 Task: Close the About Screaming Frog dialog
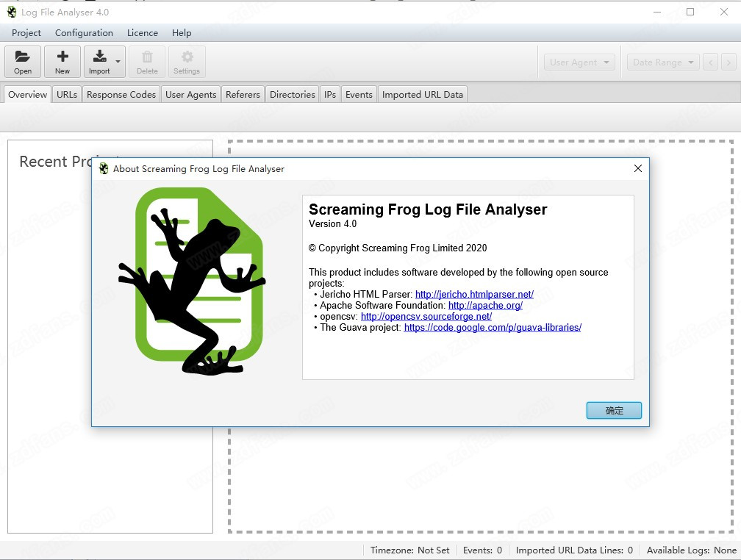[x=638, y=168]
